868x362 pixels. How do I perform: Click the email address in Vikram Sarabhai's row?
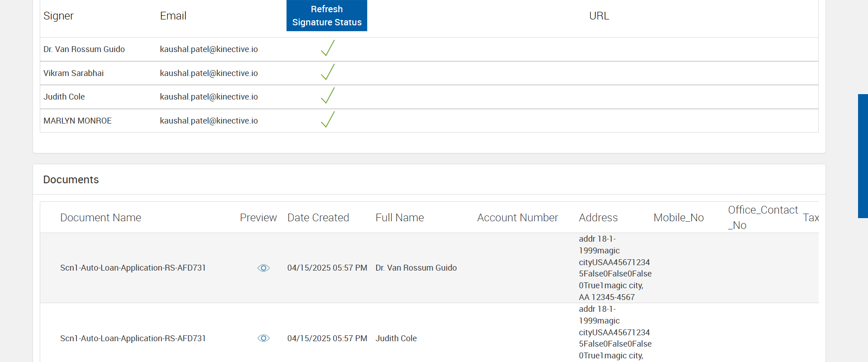click(x=208, y=73)
